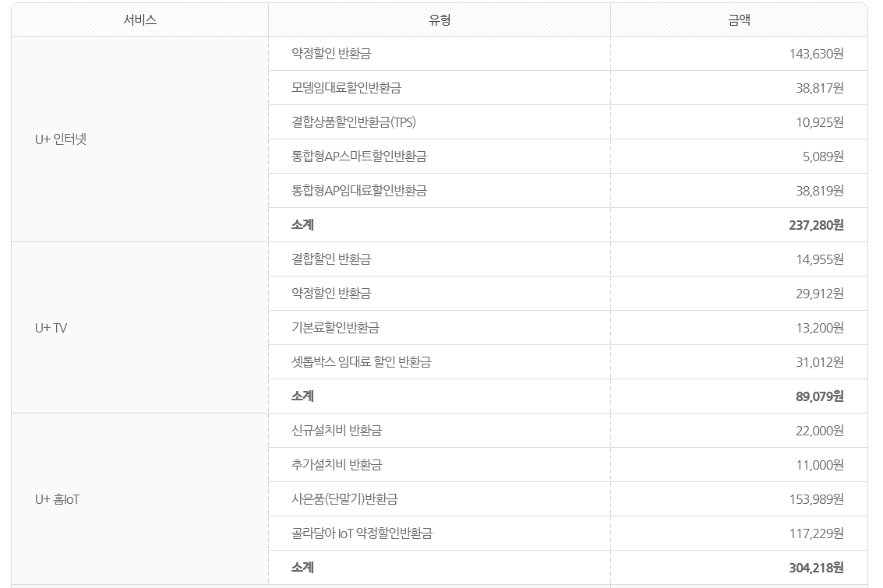Click 기본료할인반환금 row label
The image size is (883, 588).
(335, 327)
